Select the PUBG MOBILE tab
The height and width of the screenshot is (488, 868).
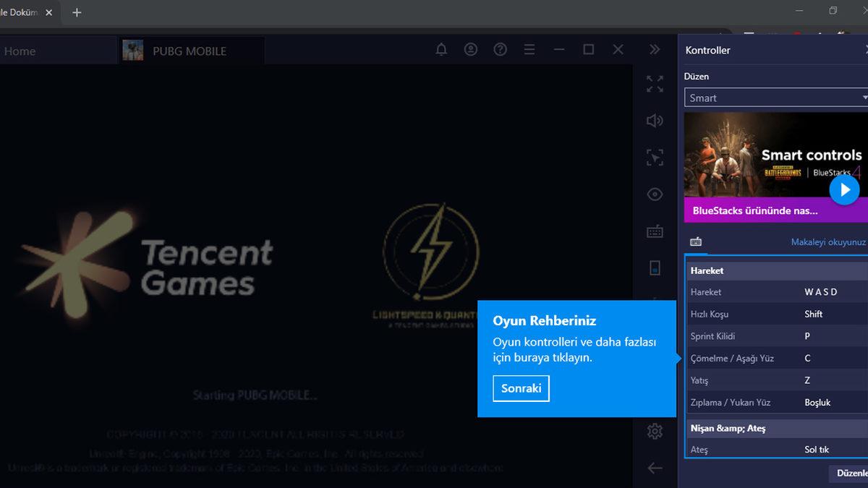click(x=189, y=51)
